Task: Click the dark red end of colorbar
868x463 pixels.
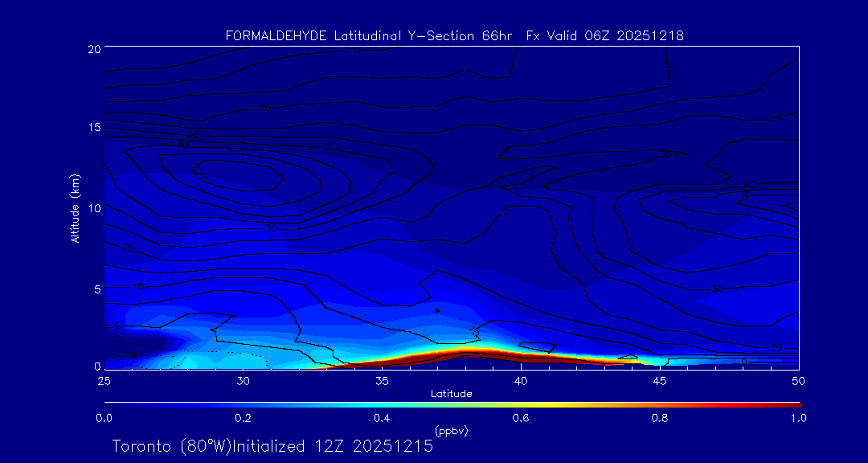Action: point(792,404)
